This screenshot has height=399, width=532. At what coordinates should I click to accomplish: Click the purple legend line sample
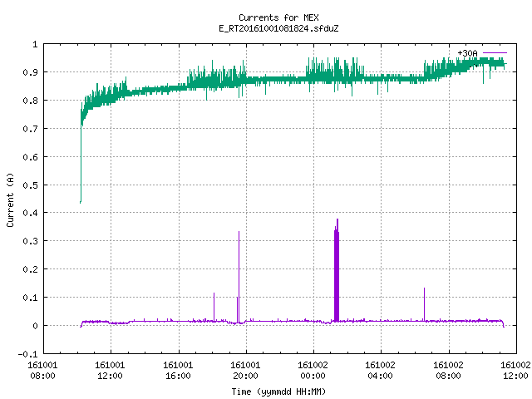point(495,53)
